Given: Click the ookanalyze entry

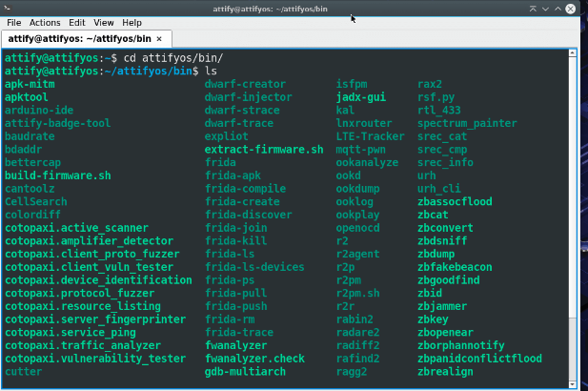Looking at the screenshot, I should (x=367, y=162).
